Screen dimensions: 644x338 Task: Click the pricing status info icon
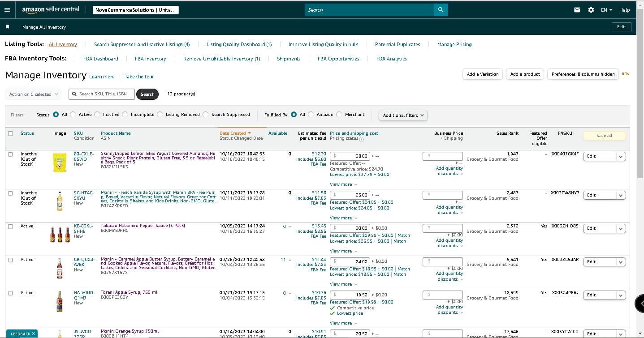coord(362,139)
